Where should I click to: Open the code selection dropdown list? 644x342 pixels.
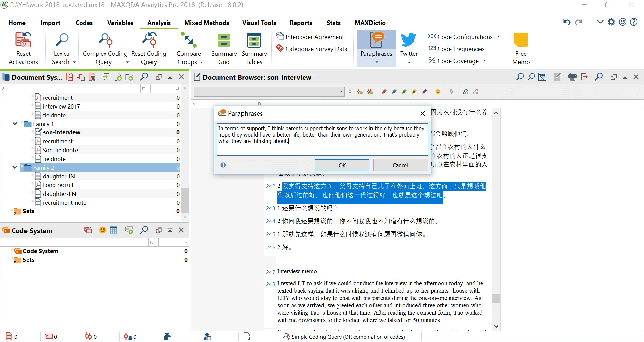tap(341, 92)
